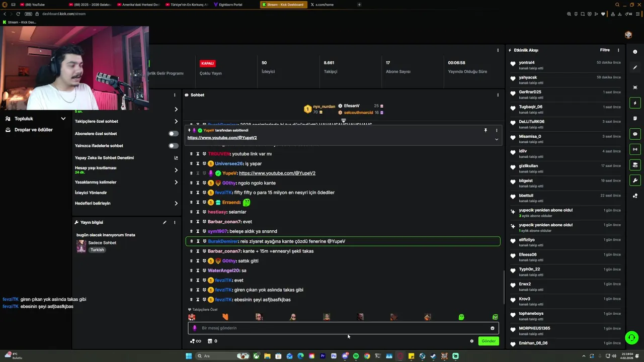Click the Sadece Sohbet category thumbnail
This screenshot has width=644, height=362.
81,246
